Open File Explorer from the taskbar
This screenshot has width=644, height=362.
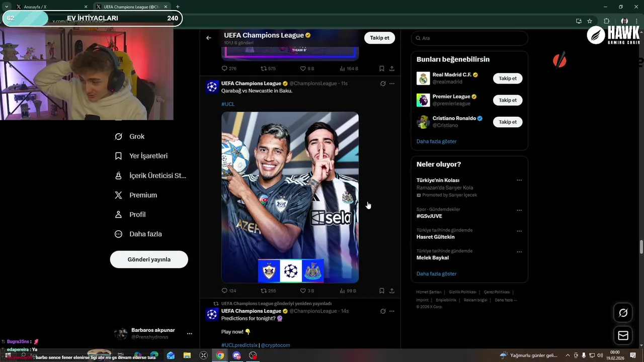point(187,355)
